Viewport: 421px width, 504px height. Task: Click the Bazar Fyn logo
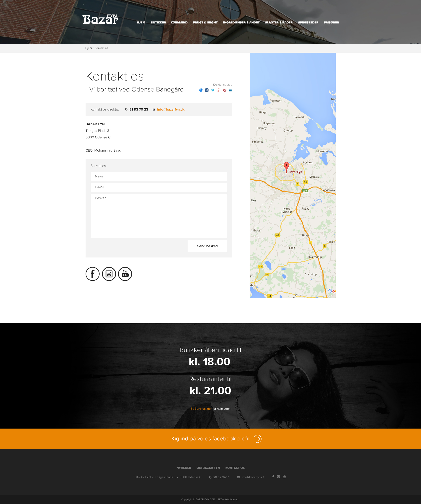pos(100,19)
